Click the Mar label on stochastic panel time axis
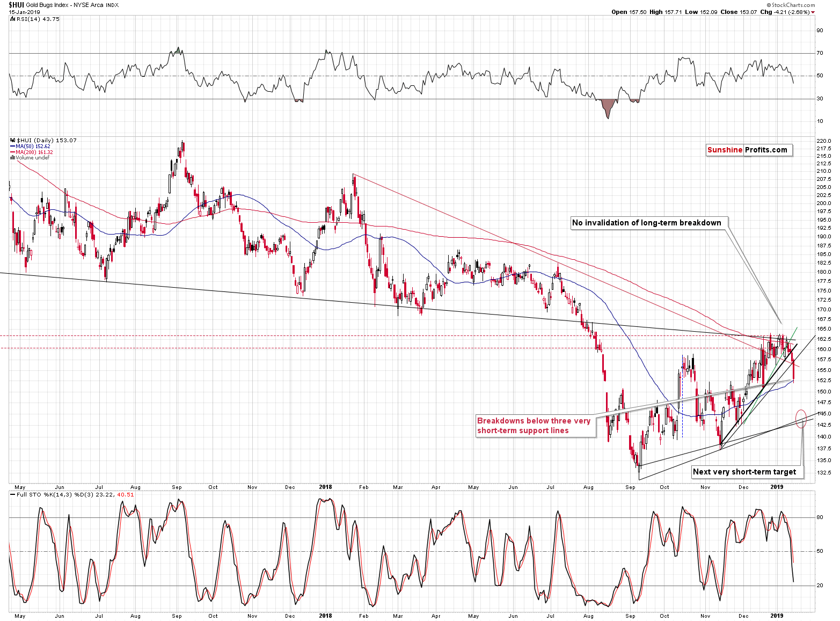 [x=398, y=616]
